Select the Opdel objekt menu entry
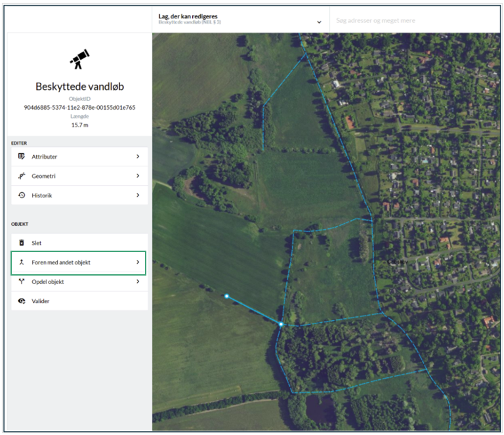The image size is (504, 435). 79,281
